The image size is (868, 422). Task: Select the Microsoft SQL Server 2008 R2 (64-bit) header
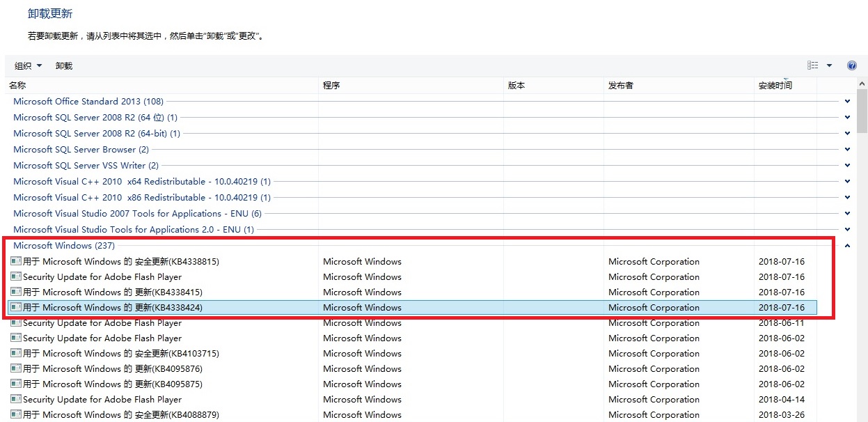(97, 134)
